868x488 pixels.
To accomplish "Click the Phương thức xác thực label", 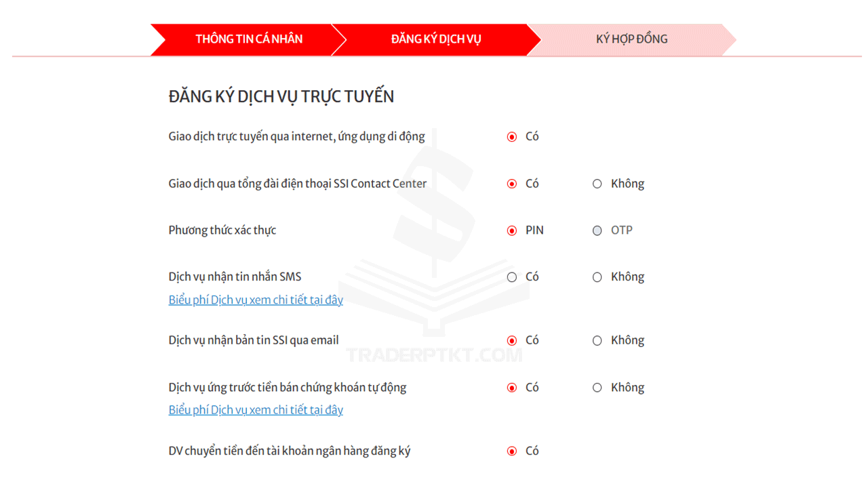I will (222, 230).
